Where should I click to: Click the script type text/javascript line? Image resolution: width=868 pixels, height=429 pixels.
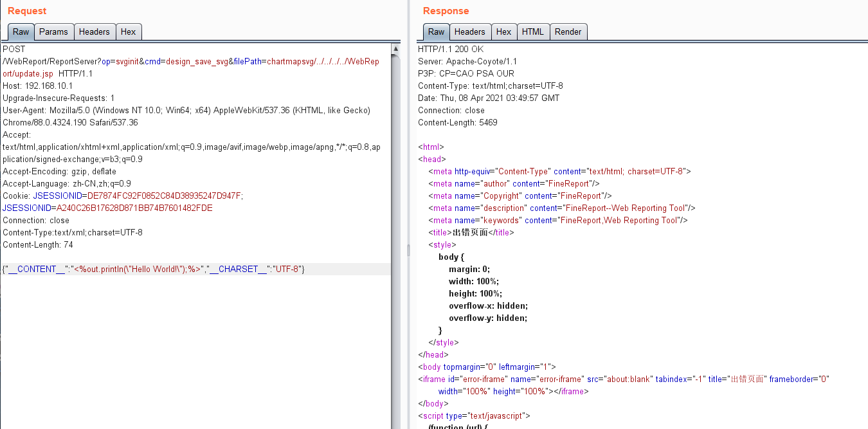point(474,415)
